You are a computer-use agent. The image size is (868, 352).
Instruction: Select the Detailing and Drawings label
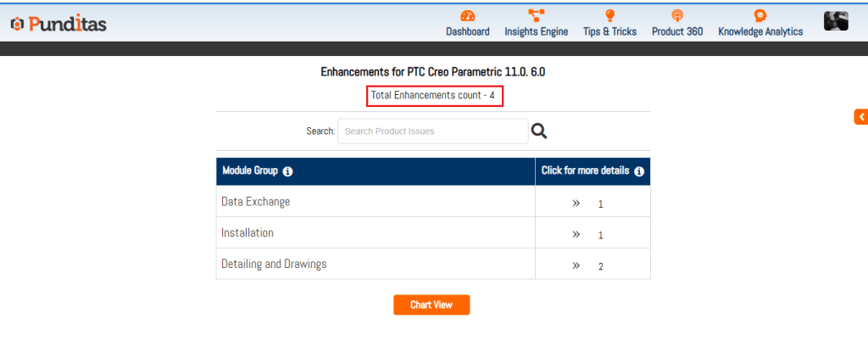(x=274, y=264)
